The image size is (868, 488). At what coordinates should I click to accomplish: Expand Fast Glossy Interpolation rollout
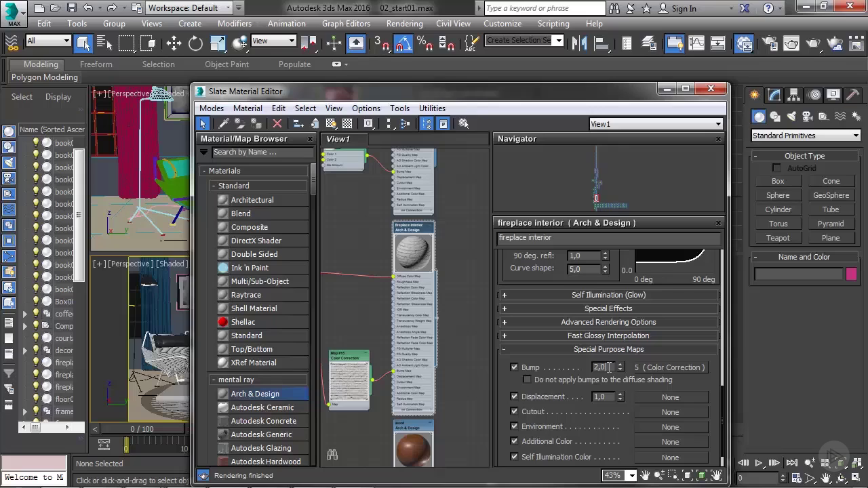pos(608,335)
